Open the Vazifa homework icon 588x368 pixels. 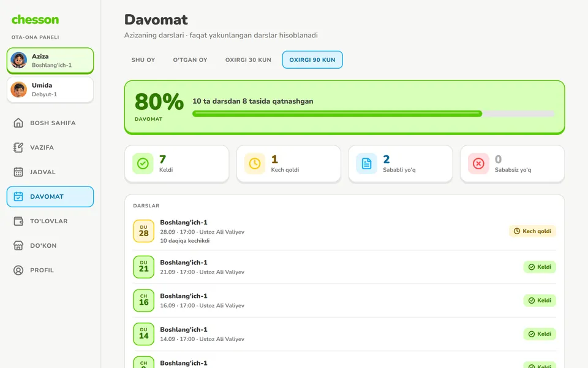(x=18, y=148)
